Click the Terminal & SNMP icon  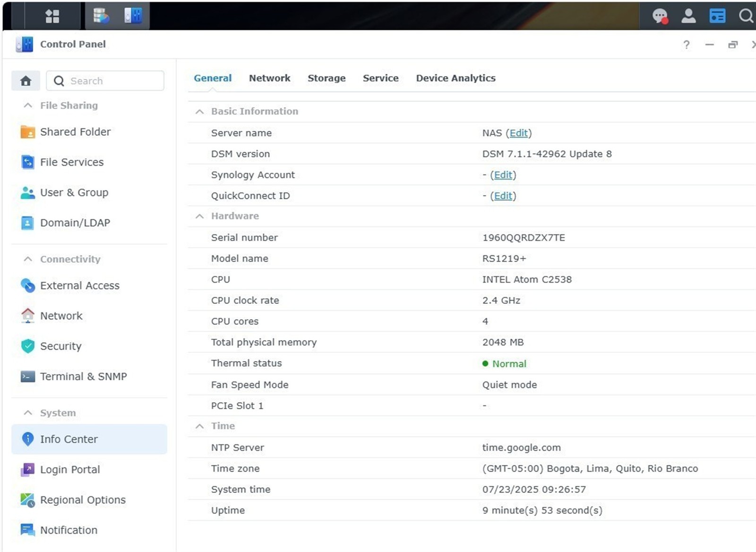coord(27,377)
